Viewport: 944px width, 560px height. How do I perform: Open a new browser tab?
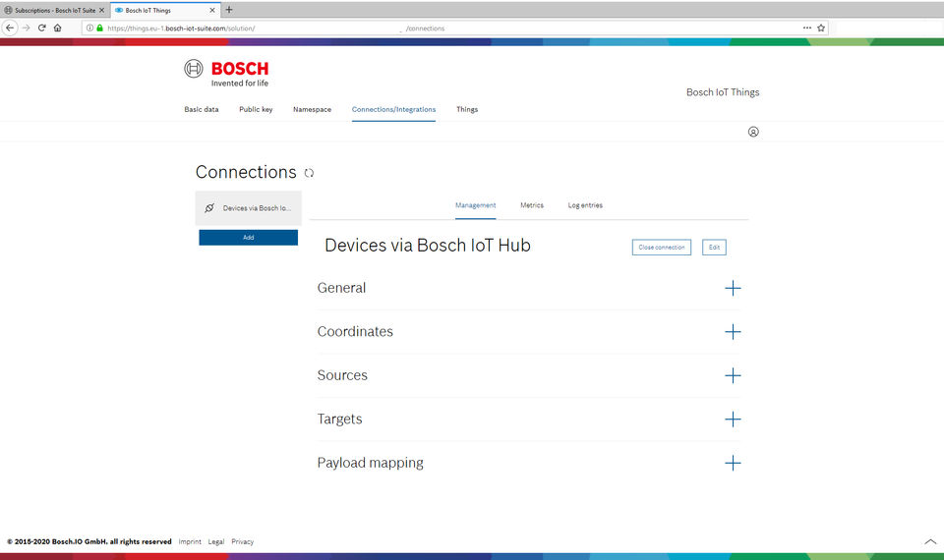point(229,10)
